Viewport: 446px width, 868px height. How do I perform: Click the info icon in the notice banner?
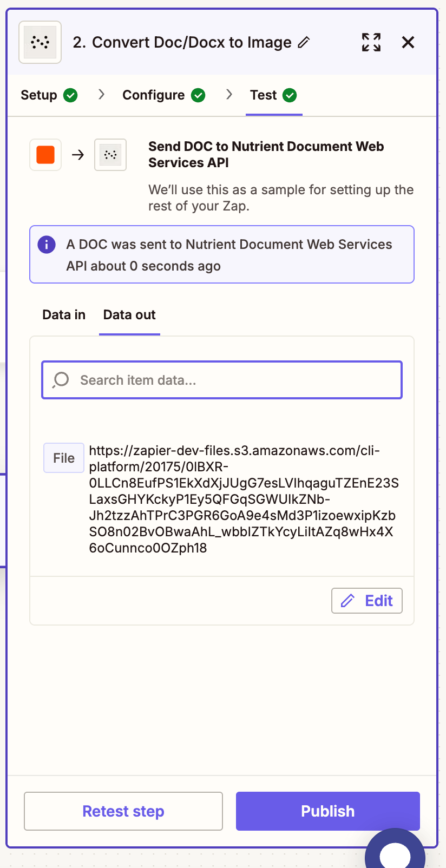[x=47, y=245]
